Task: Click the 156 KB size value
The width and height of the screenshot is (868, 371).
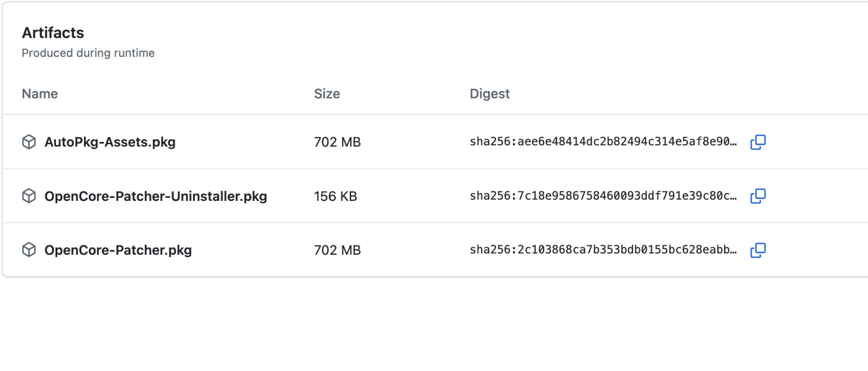Action: pyautogui.click(x=335, y=196)
